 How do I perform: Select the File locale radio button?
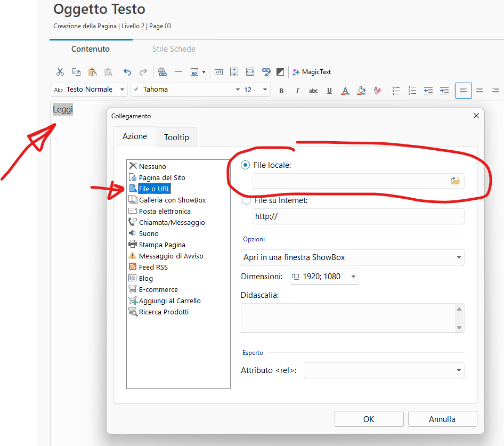[x=246, y=165]
